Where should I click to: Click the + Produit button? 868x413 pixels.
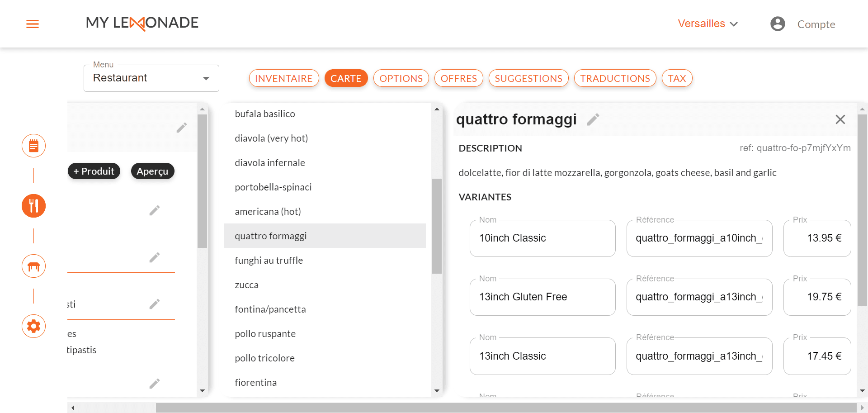94,171
